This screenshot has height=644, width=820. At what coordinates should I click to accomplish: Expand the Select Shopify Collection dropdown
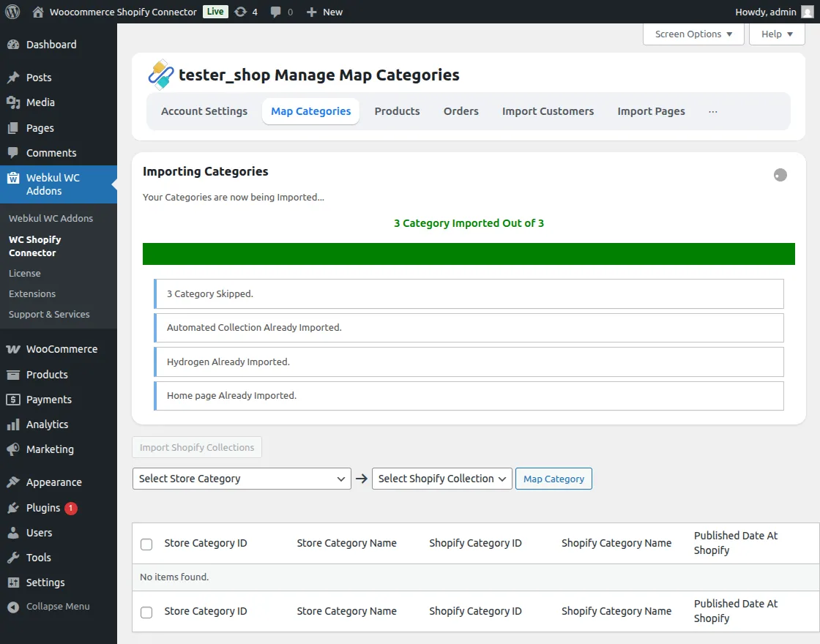click(441, 479)
